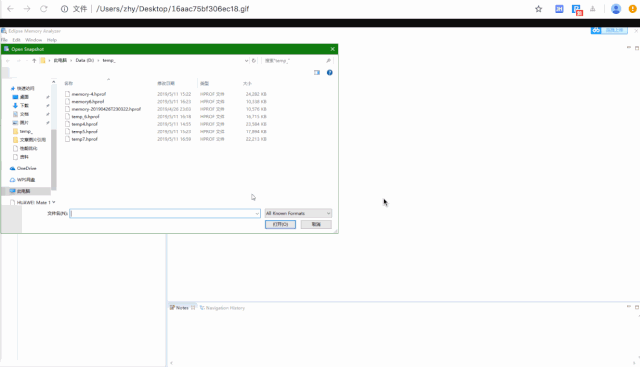Viewport: 640px width, 367px height.
Task: Select Downloads folder with blue arrow icon
Action: [x=24, y=105]
